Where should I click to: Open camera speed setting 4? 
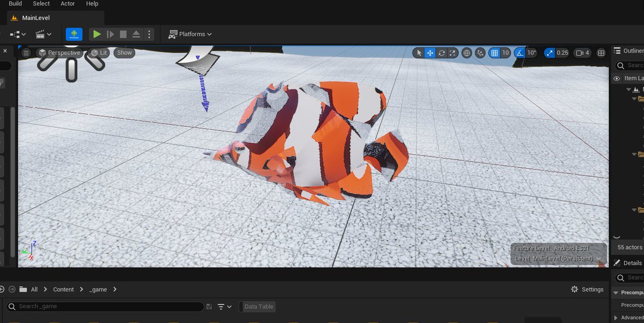582,53
